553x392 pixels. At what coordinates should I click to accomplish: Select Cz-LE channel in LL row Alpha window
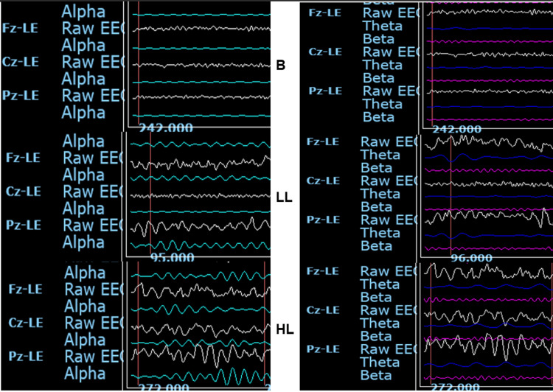tap(24, 192)
